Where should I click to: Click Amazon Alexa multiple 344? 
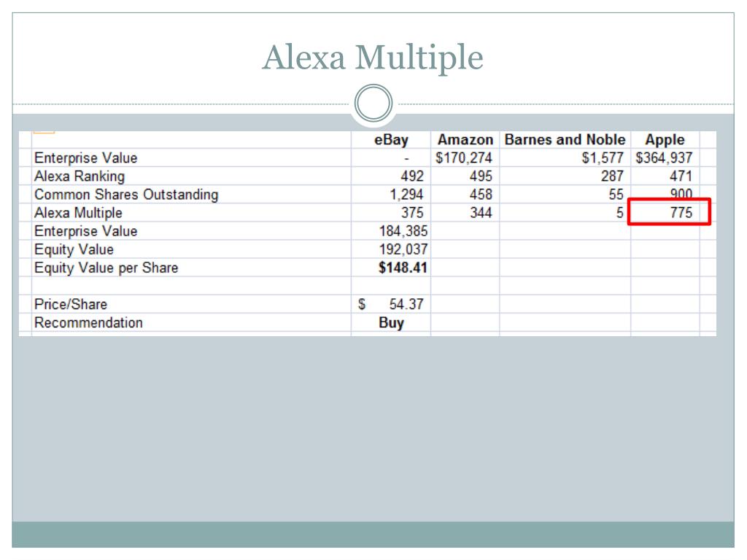click(x=481, y=213)
